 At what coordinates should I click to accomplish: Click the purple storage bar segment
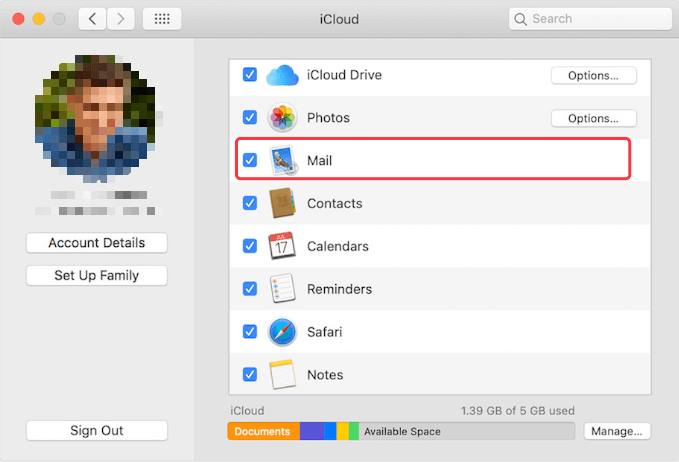tap(312, 431)
